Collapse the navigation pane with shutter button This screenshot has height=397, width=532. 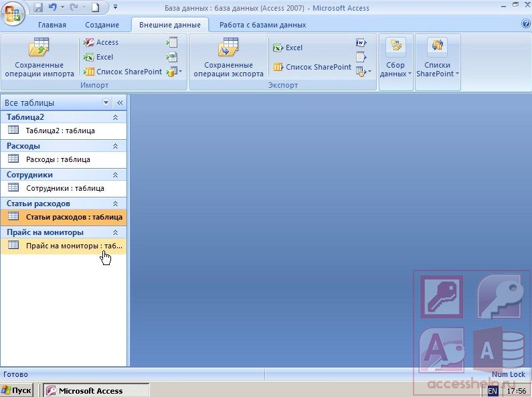(x=120, y=102)
